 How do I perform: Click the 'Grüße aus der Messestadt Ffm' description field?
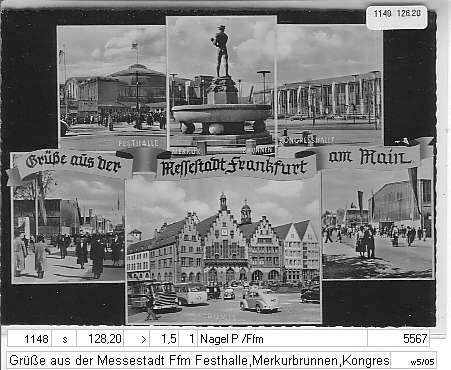point(198,360)
